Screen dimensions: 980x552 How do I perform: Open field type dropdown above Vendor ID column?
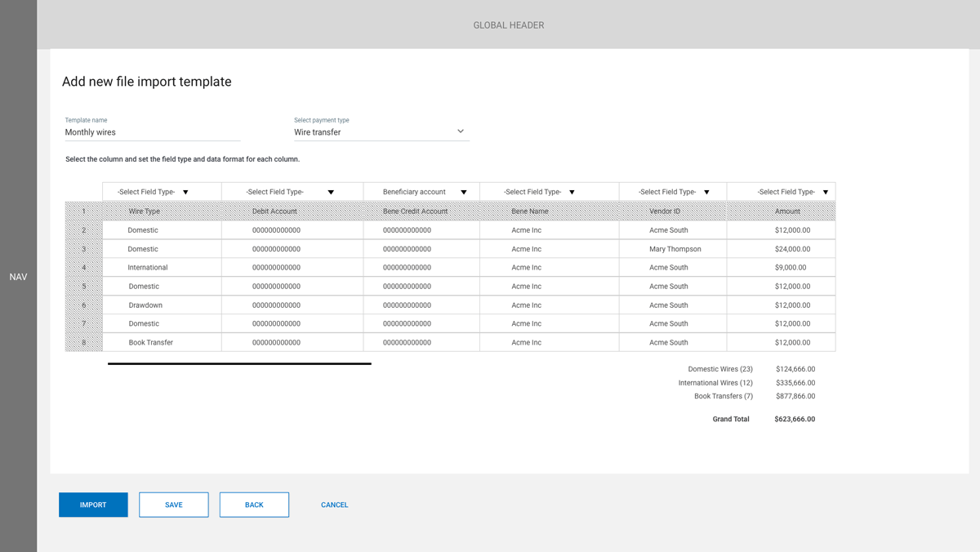click(673, 192)
